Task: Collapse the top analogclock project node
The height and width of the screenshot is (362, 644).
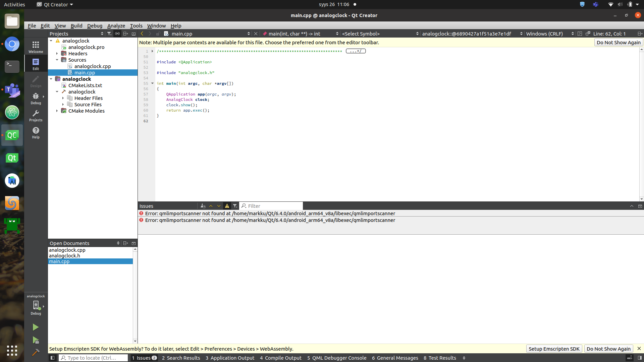Action: (x=51, y=41)
